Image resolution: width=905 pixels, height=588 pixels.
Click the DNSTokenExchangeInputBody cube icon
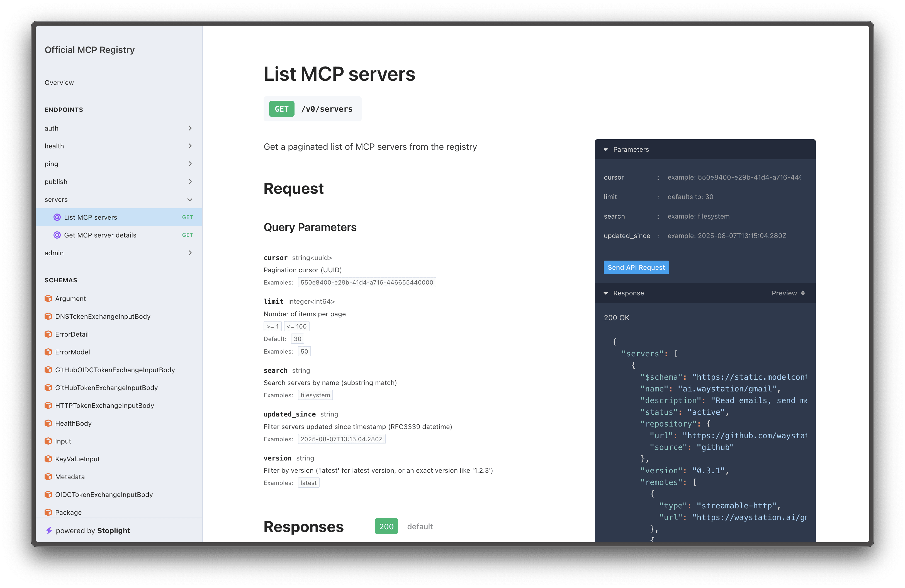click(48, 316)
